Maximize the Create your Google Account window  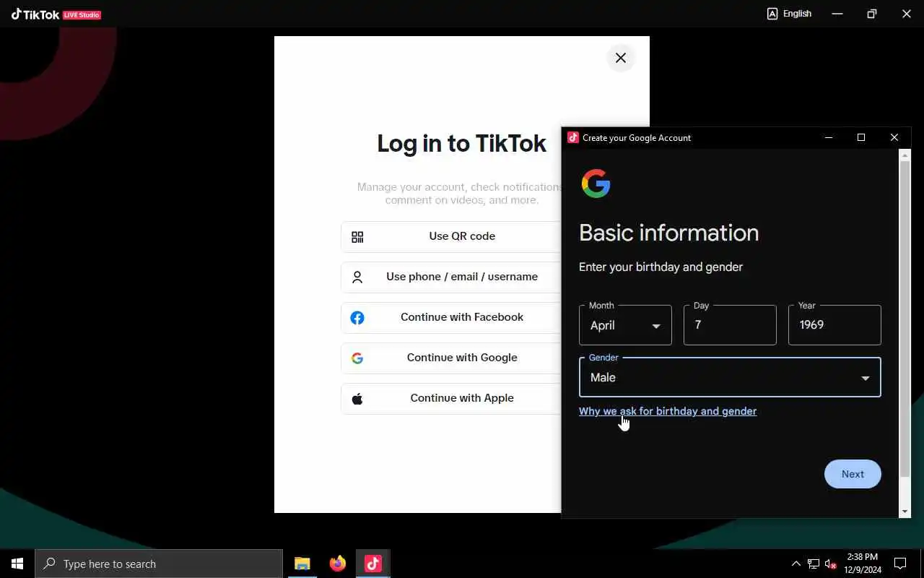click(x=861, y=137)
